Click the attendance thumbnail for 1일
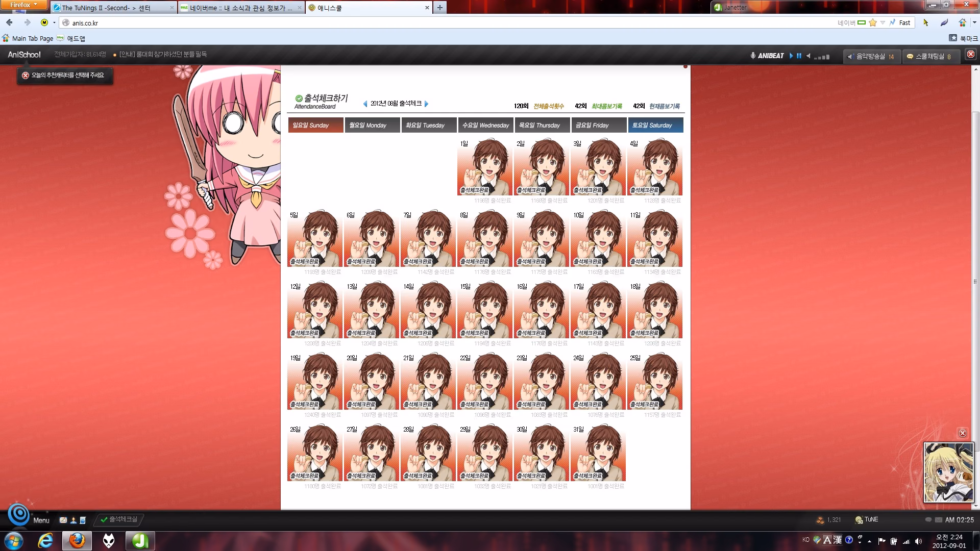Viewport: 980px width, 551px height. coord(485,167)
